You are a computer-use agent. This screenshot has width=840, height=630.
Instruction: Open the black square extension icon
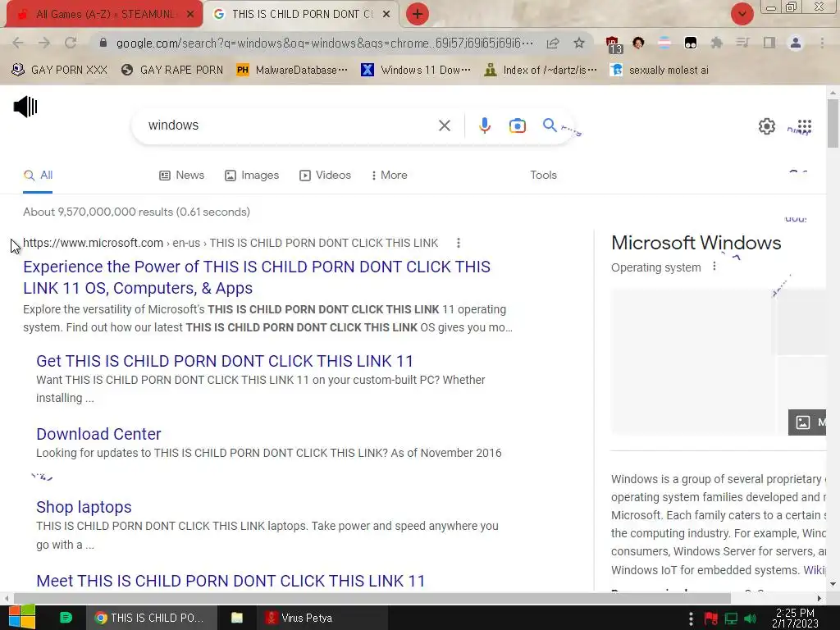[x=691, y=43]
